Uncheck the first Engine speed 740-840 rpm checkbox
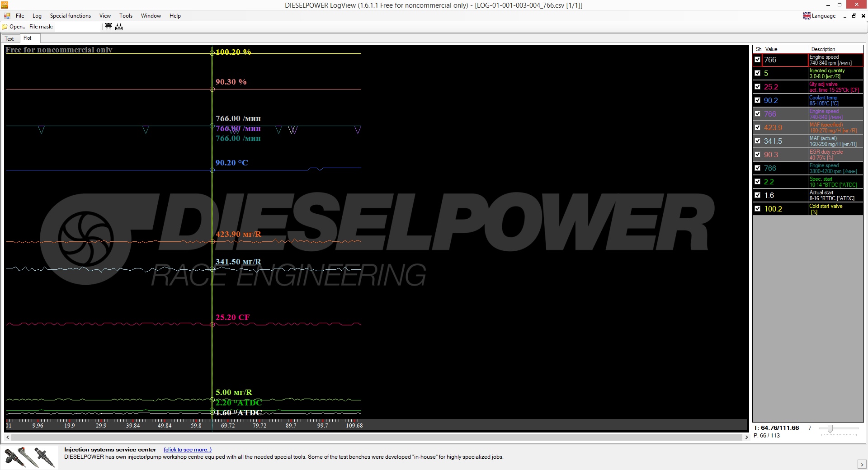 [758, 60]
